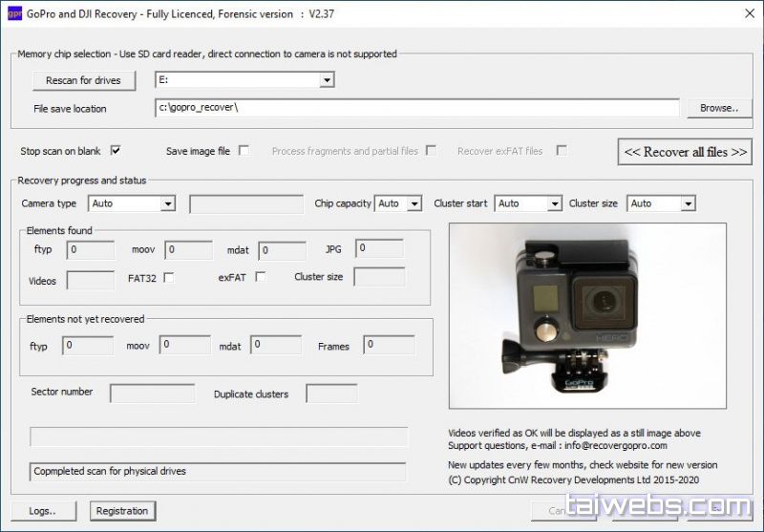Expand the Cluster start dropdown

(x=554, y=203)
